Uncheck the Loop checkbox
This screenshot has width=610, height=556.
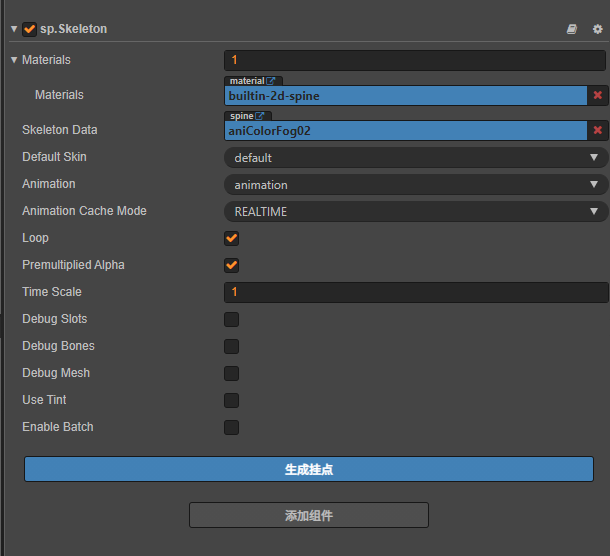pos(231,238)
